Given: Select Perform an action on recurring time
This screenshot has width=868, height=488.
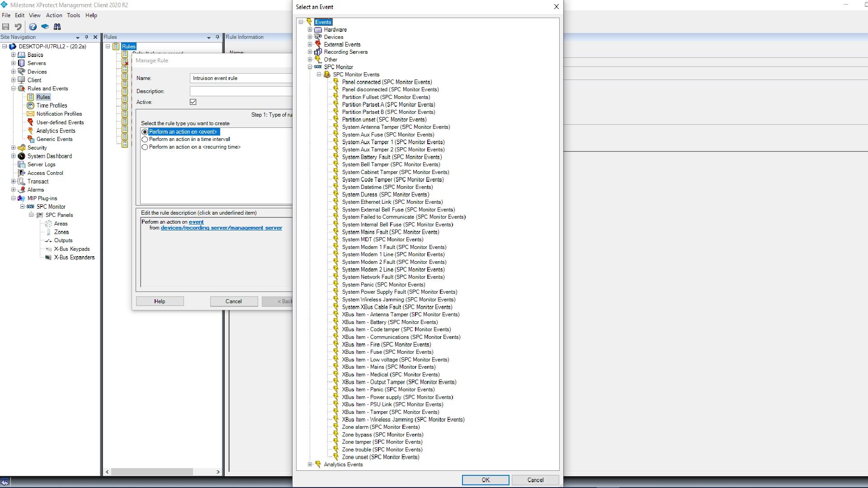Looking at the screenshot, I should coord(145,147).
